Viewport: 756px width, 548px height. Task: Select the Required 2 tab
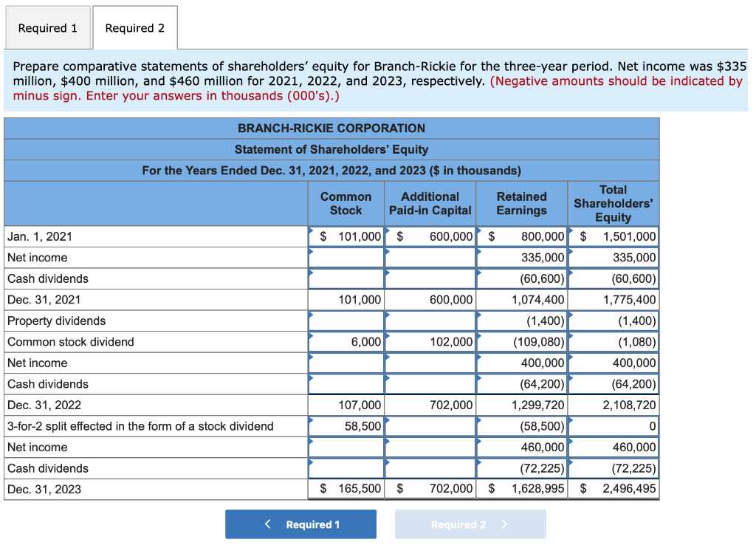click(134, 27)
